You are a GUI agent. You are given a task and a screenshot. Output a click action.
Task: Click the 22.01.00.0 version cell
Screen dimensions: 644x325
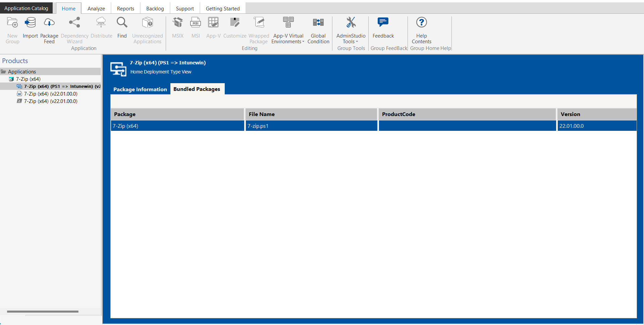coord(597,126)
